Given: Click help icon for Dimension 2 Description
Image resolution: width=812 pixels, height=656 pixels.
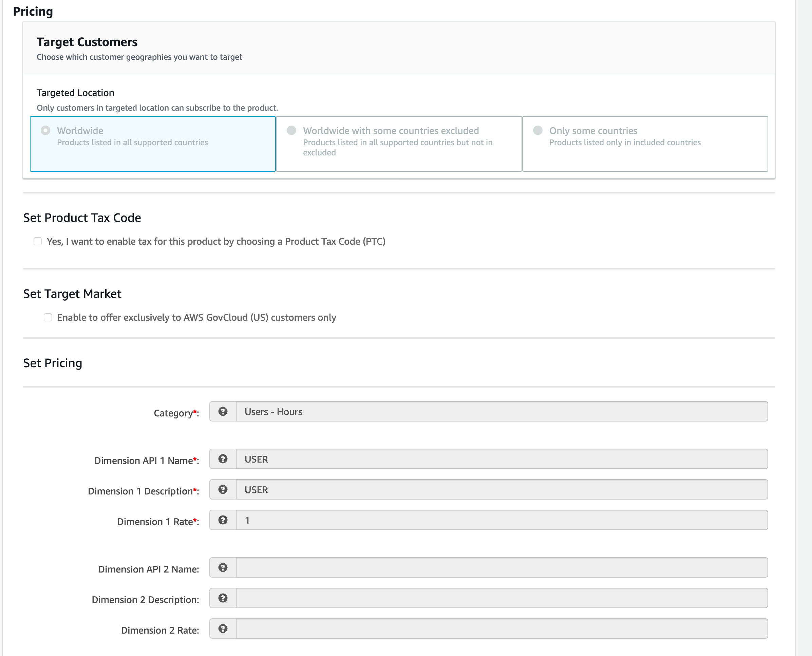Looking at the screenshot, I should pos(223,598).
